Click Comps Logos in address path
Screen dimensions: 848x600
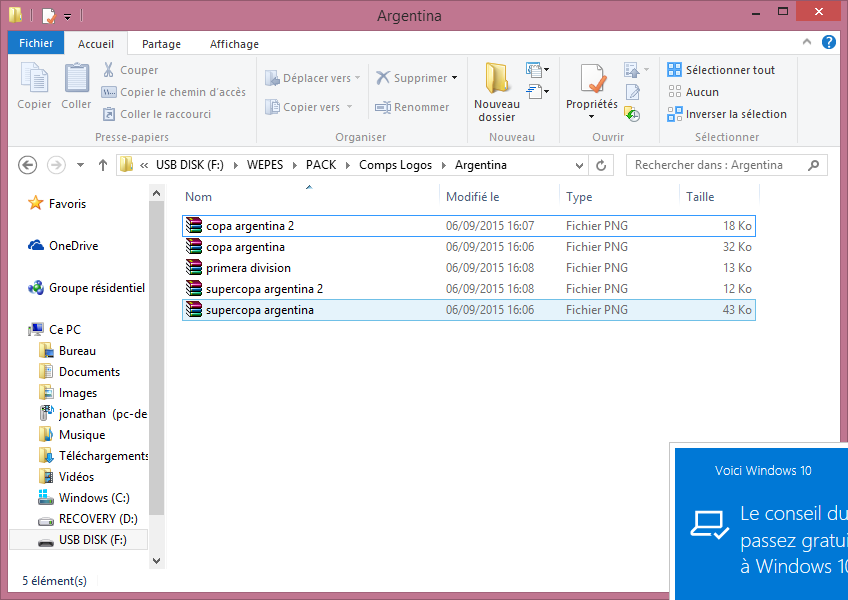[395, 165]
